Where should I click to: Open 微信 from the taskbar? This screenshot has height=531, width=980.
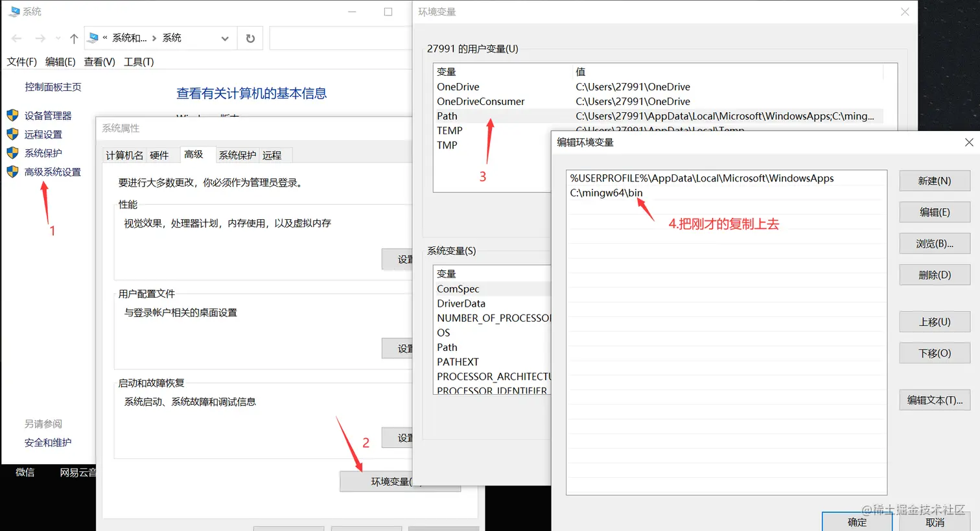(25, 472)
